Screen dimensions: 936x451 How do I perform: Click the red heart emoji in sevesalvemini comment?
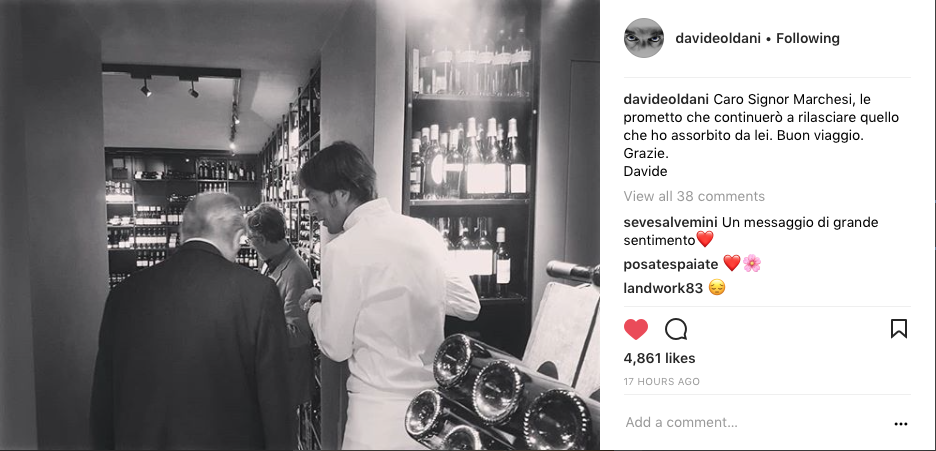pos(705,240)
